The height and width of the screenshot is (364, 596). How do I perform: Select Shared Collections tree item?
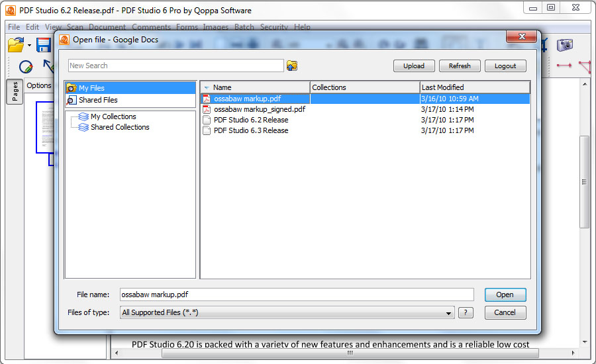coord(120,127)
